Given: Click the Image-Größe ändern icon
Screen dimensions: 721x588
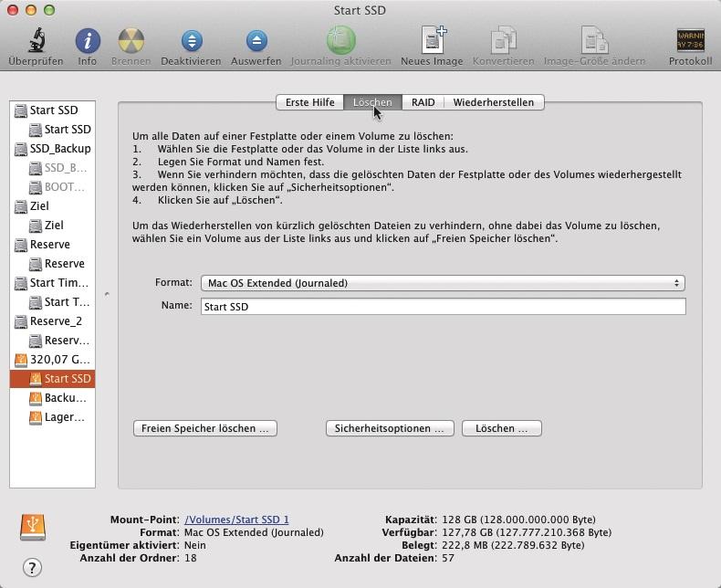Looking at the screenshot, I should point(594,40).
